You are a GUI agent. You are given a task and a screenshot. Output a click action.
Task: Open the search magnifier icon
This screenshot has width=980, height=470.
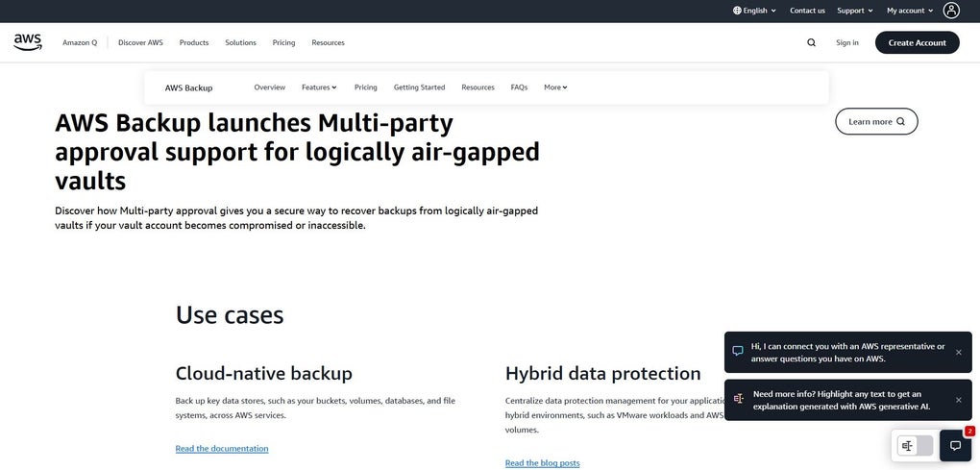point(811,42)
